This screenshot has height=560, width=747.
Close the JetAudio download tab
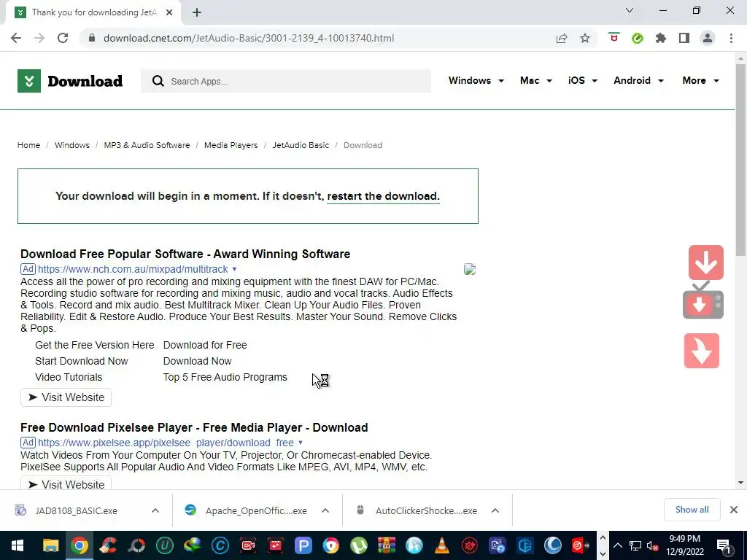[x=169, y=12]
